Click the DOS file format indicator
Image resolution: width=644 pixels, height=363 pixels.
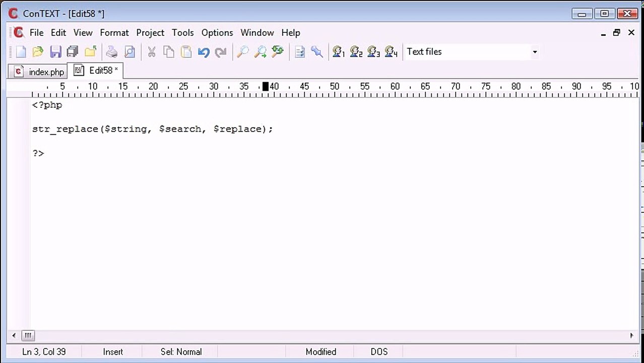(379, 352)
